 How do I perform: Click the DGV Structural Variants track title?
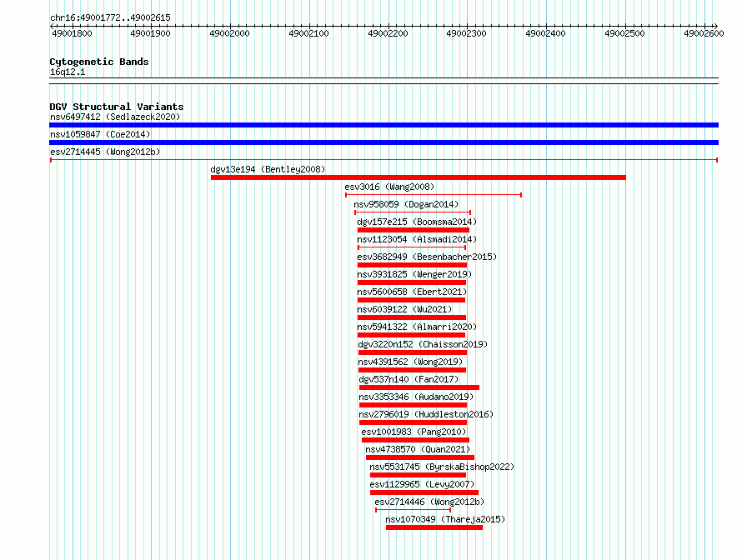pos(117,107)
